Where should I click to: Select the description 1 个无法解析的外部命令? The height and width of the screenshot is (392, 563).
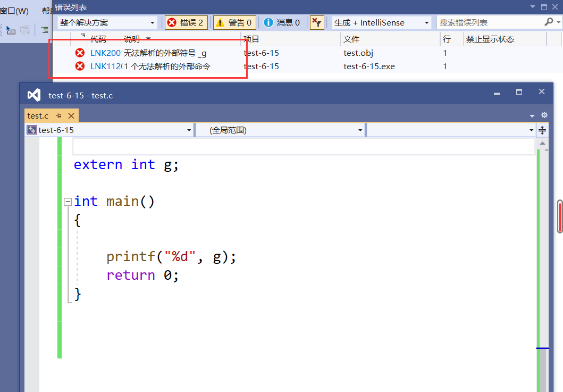pyautogui.click(x=167, y=66)
